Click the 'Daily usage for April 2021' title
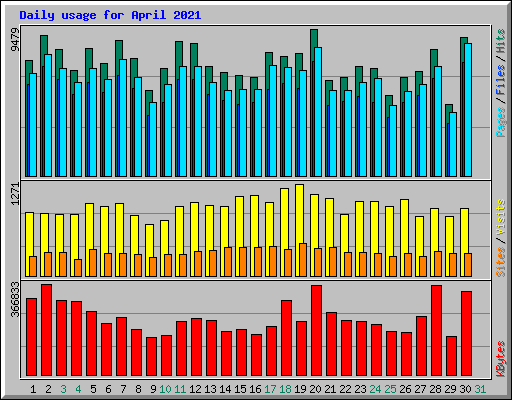Image resolution: width=512 pixels, height=400 pixels. [110, 15]
